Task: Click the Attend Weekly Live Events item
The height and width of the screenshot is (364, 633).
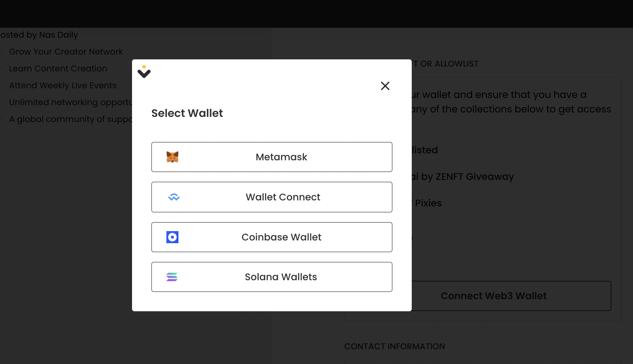Action: pos(63,86)
